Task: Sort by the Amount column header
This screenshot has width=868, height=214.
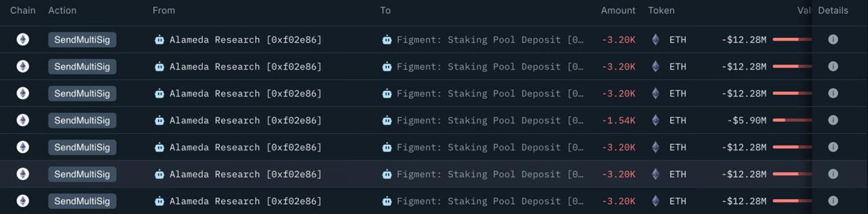Action: pos(618,10)
